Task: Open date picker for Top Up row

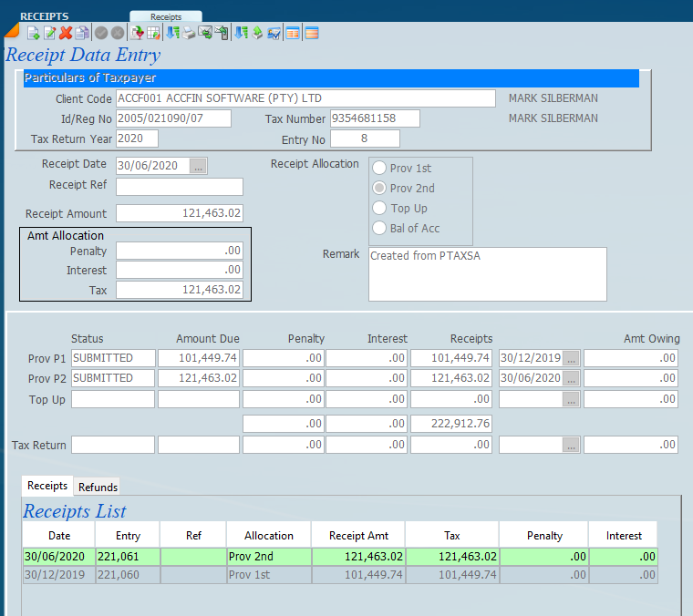Action: tap(571, 399)
